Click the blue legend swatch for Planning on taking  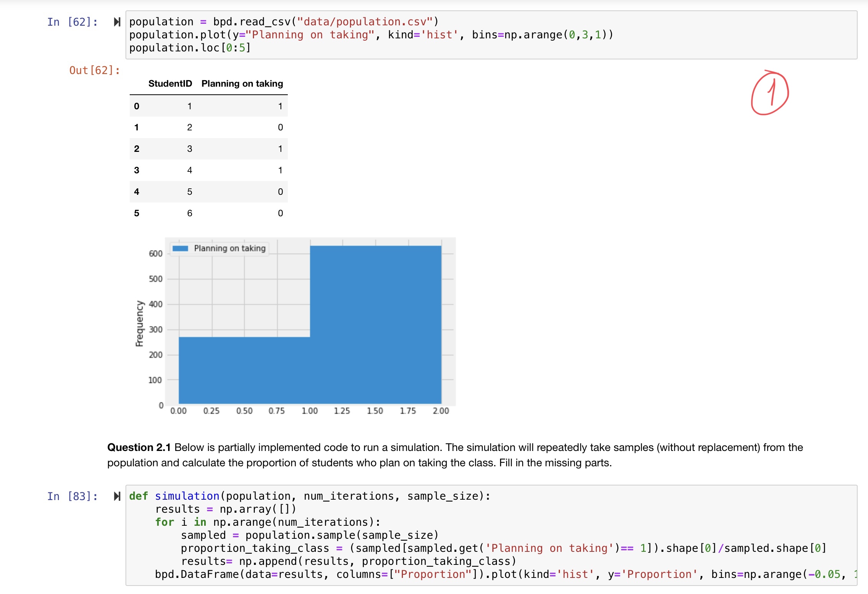[180, 248]
